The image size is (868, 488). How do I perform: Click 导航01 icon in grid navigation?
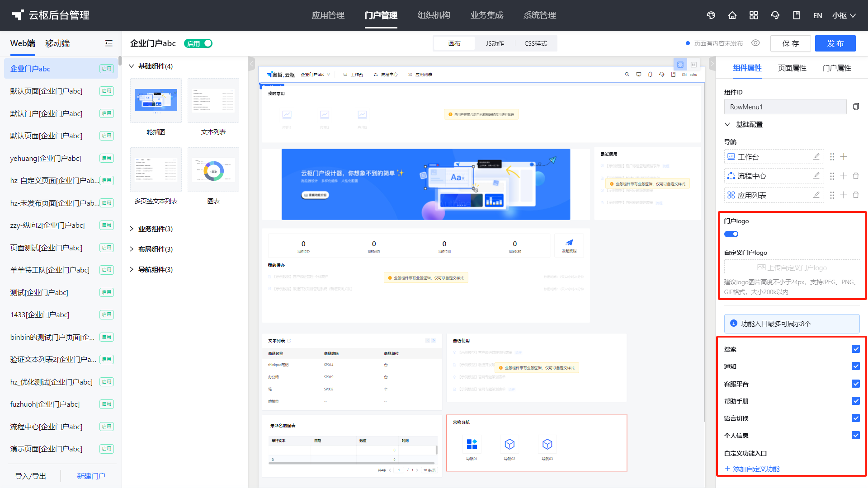point(472,444)
